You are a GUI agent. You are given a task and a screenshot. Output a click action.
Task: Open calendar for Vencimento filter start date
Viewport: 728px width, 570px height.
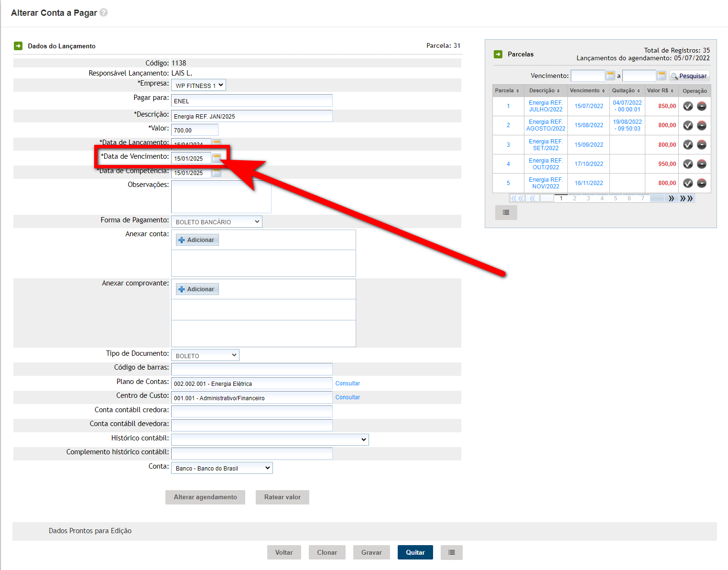pos(610,76)
